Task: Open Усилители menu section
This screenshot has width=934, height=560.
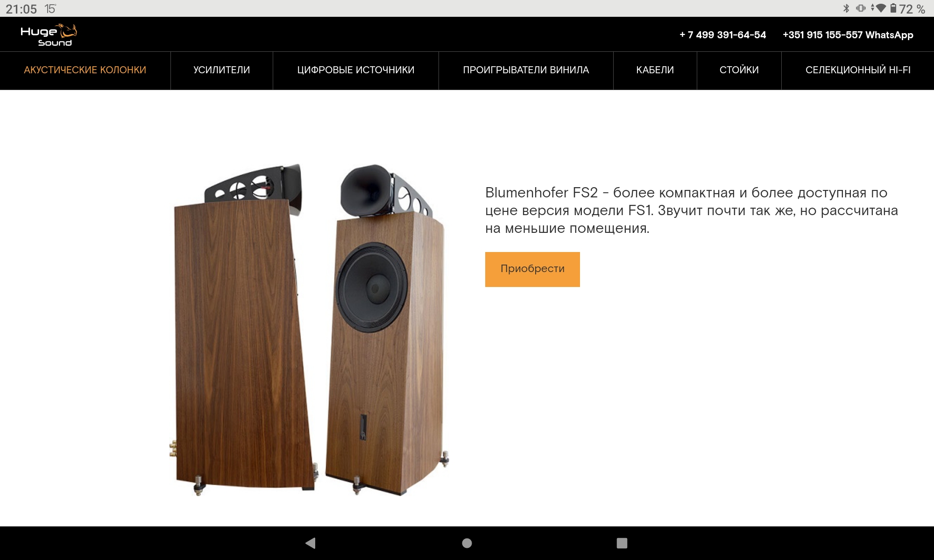Action: (x=222, y=70)
